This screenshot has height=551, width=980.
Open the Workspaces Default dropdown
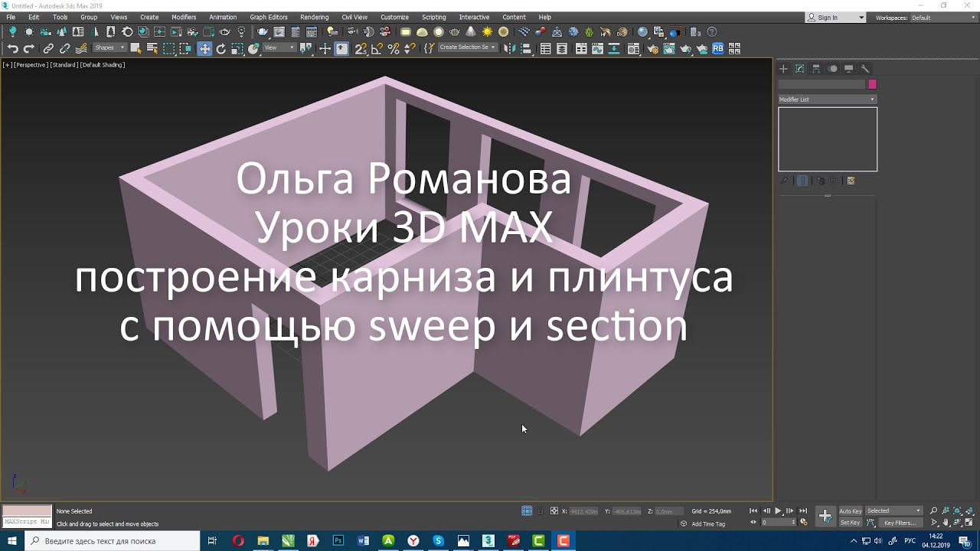tap(944, 18)
